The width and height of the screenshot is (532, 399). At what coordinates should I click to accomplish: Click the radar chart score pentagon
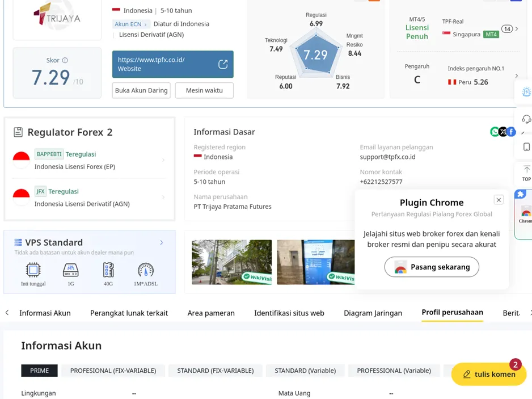[x=316, y=54]
